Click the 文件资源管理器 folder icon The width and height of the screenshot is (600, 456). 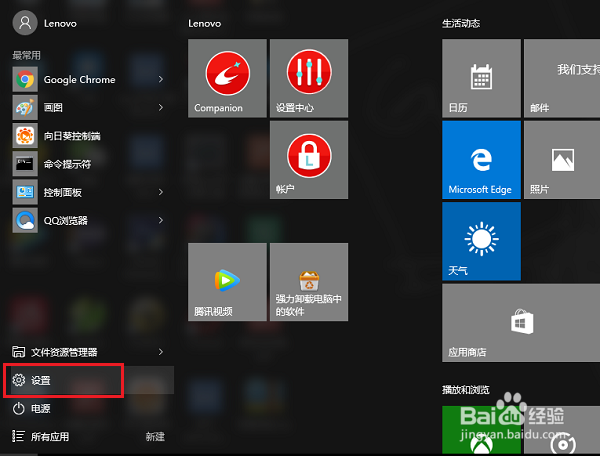pyautogui.click(x=18, y=351)
